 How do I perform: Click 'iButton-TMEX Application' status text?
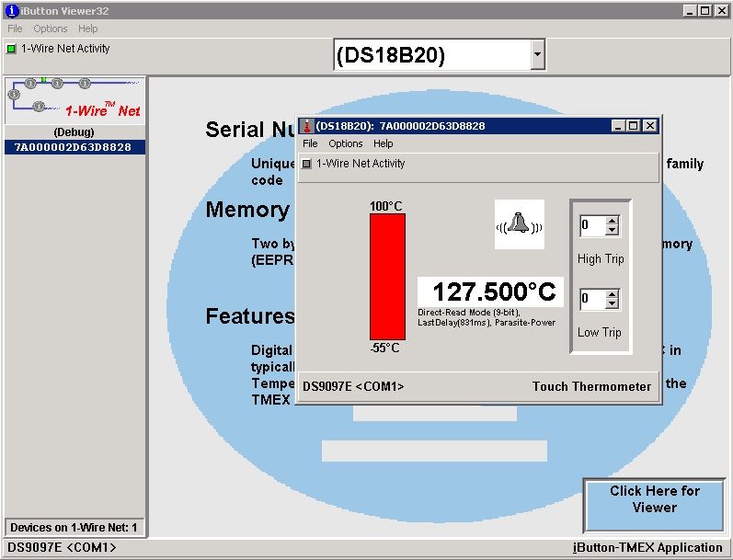(x=647, y=547)
